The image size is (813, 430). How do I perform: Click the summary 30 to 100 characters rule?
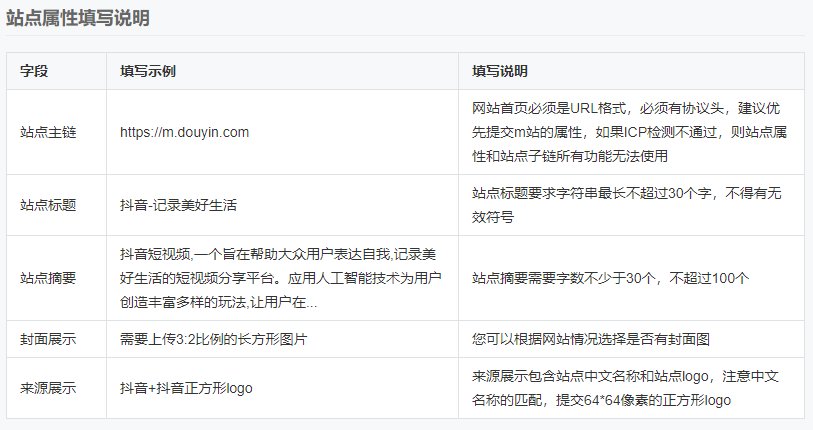pyautogui.click(x=610, y=278)
